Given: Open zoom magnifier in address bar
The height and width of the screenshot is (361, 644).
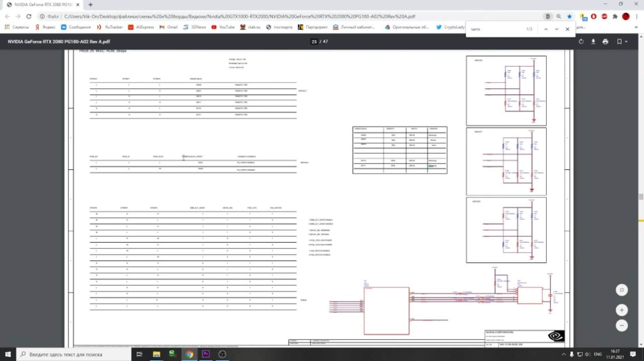Looking at the screenshot, I should [558, 16].
